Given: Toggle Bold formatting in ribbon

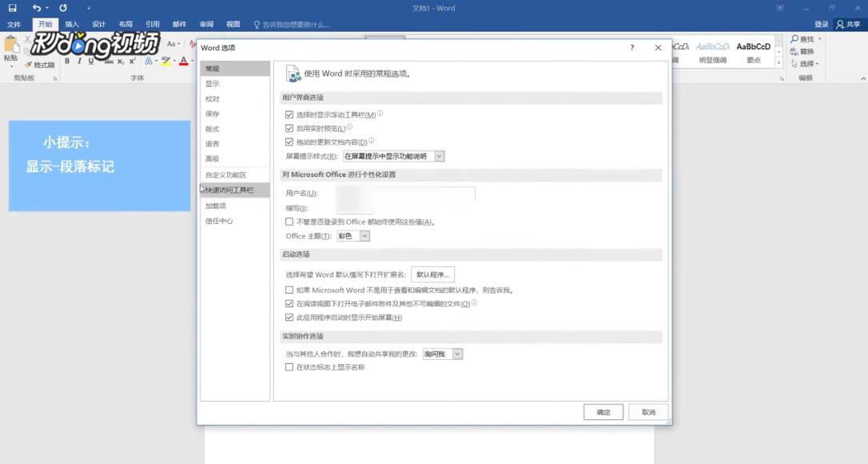Looking at the screenshot, I should pos(67,61).
